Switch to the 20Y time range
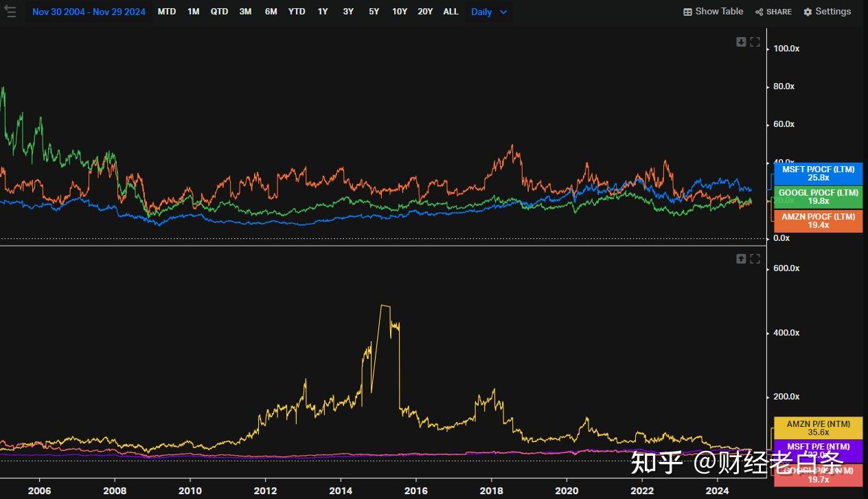 coord(425,12)
